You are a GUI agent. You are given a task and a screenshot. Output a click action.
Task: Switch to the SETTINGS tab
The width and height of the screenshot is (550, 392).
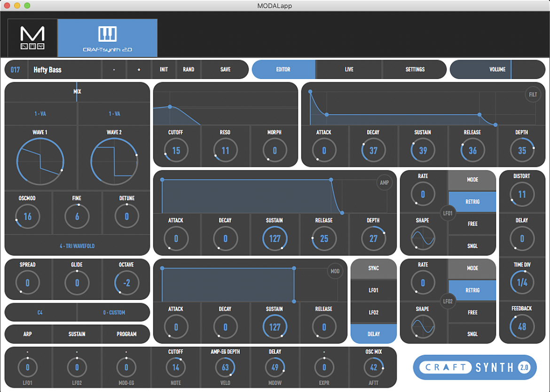point(415,70)
